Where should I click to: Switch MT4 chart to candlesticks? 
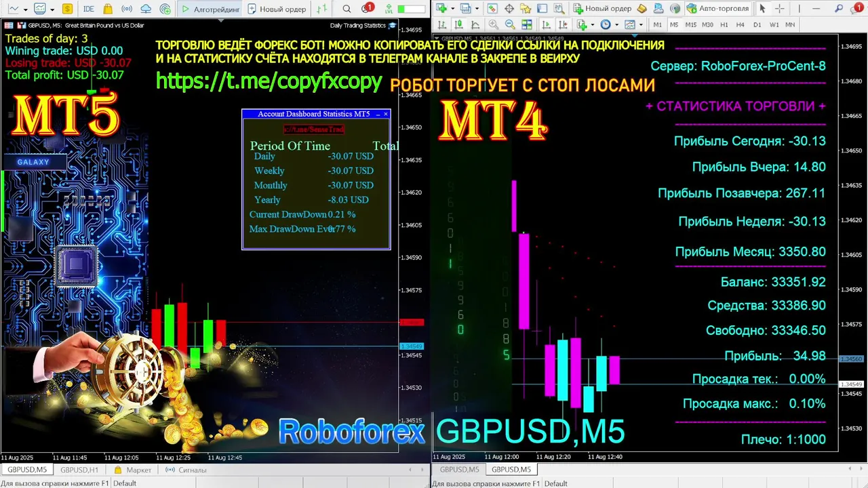coord(458,24)
